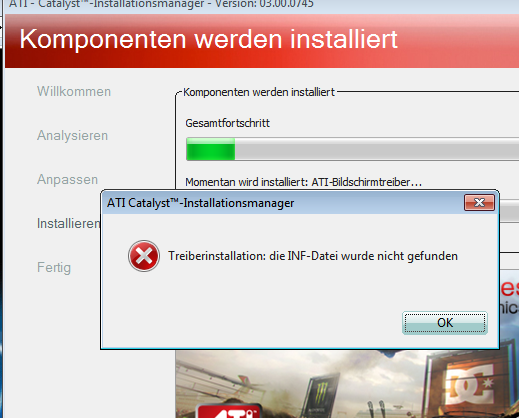This screenshot has height=418, width=519.
Task: Click the DC logo in banner image
Action: (469, 384)
